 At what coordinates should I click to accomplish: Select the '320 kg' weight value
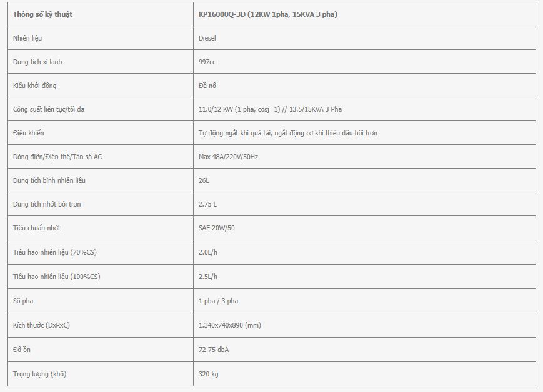pos(208,374)
